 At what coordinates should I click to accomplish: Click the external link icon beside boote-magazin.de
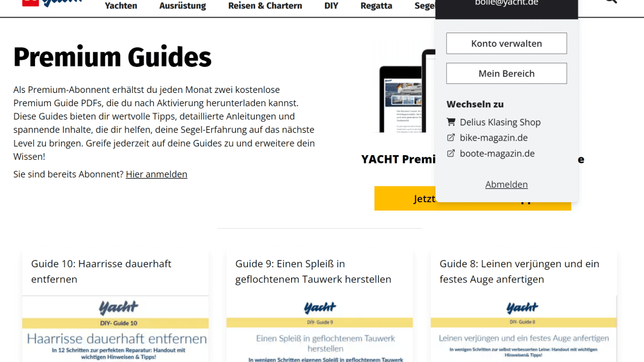(451, 153)
